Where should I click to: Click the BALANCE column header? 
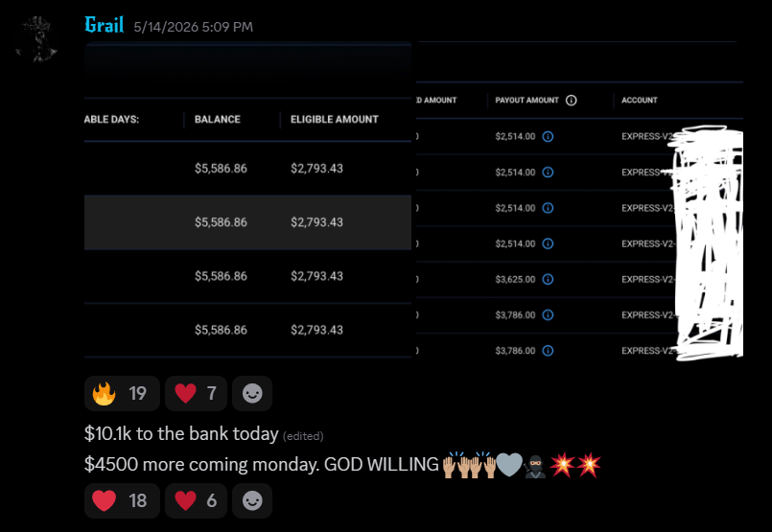[x=217, y=120]
